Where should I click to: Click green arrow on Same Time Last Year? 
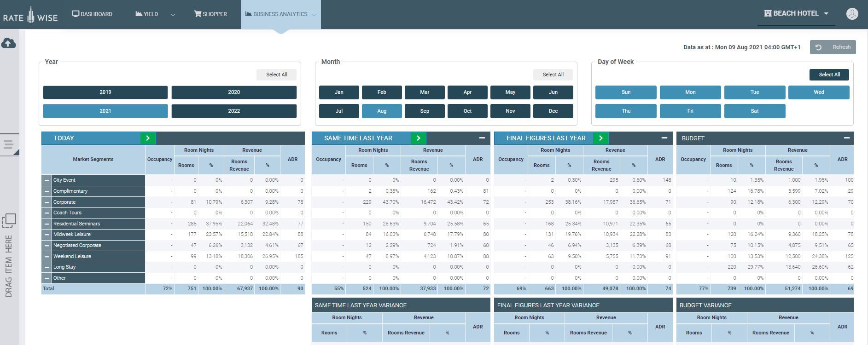418,138
